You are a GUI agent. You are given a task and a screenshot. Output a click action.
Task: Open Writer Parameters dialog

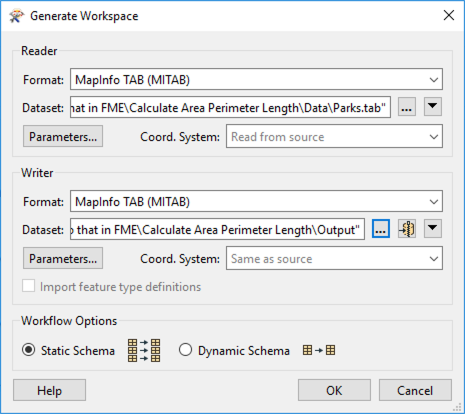click(x=63, y=258)
